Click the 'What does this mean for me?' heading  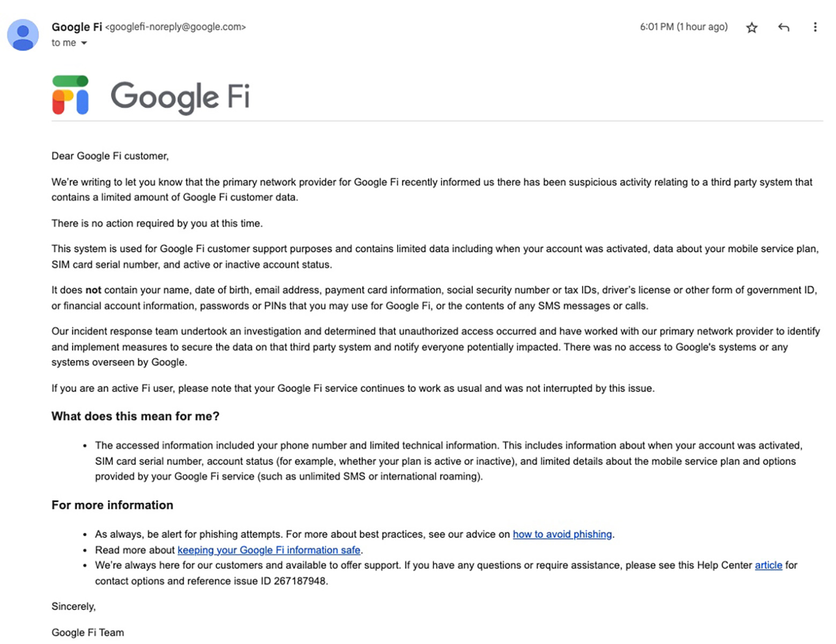(x=135, y=416)
